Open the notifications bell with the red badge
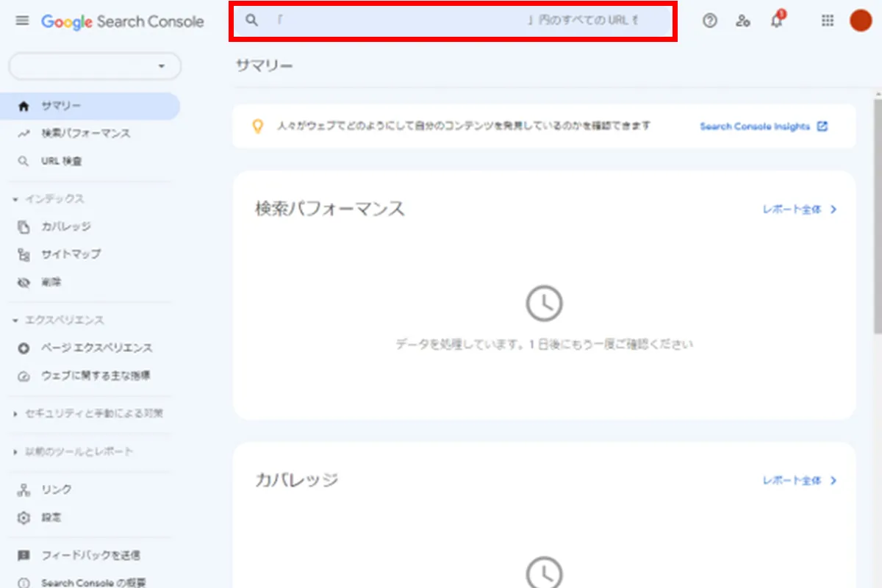The image size is (882, 588). click(775, 21)
